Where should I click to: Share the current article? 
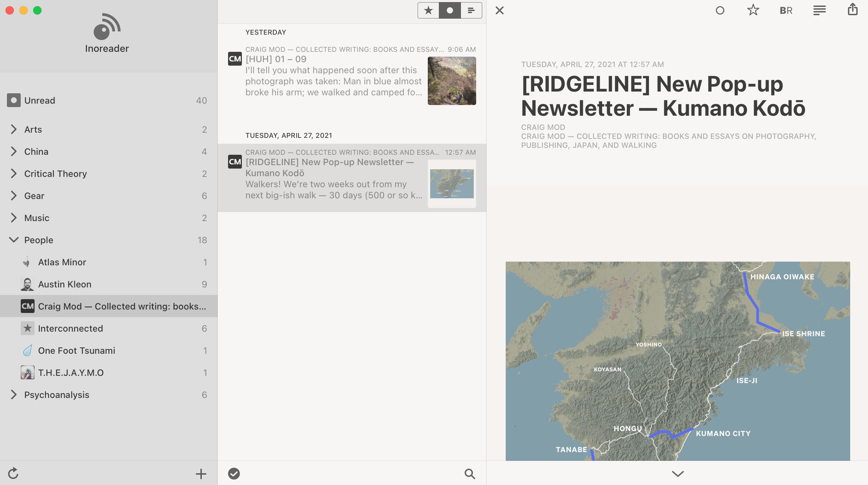point(852,10)
